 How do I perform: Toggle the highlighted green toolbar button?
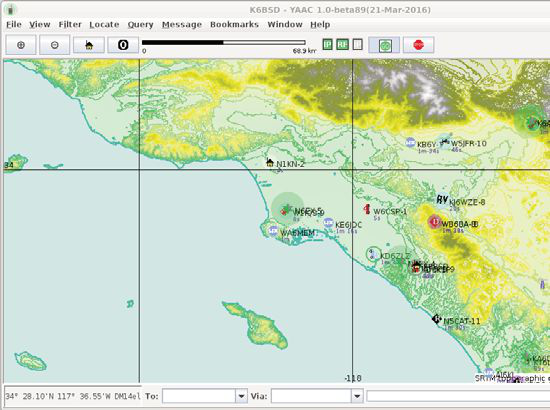click(384, 45)
